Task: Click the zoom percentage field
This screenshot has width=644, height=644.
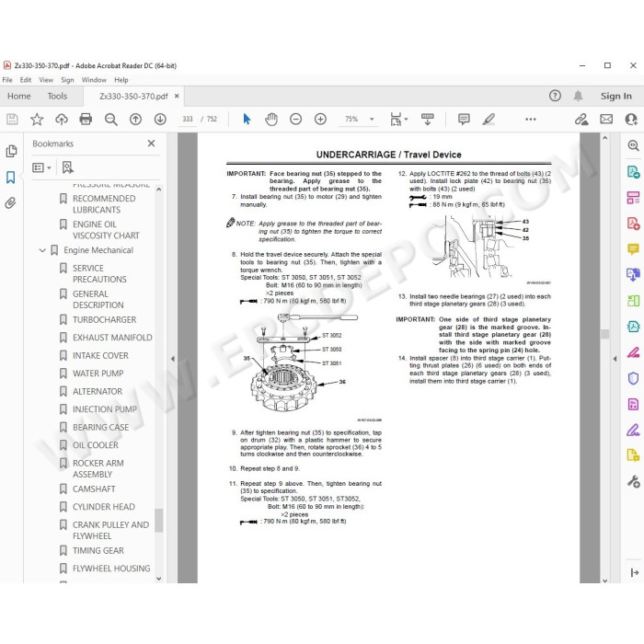Action: (351, 119)
